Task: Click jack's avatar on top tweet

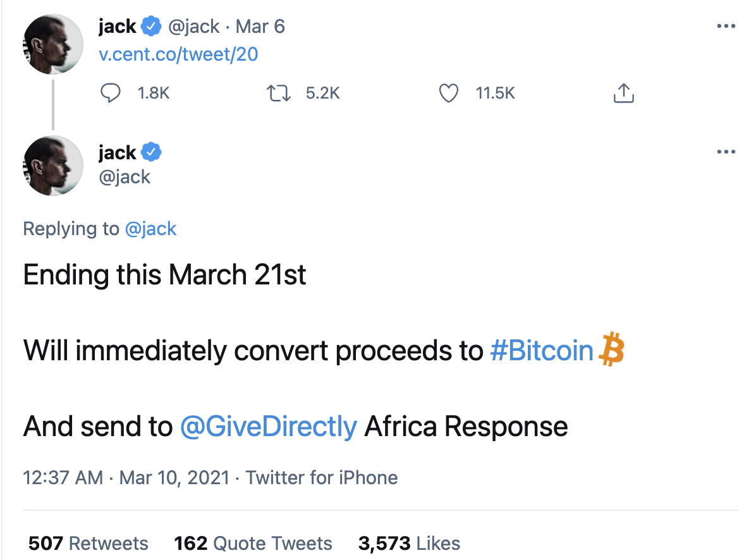Action: point(53,44)
